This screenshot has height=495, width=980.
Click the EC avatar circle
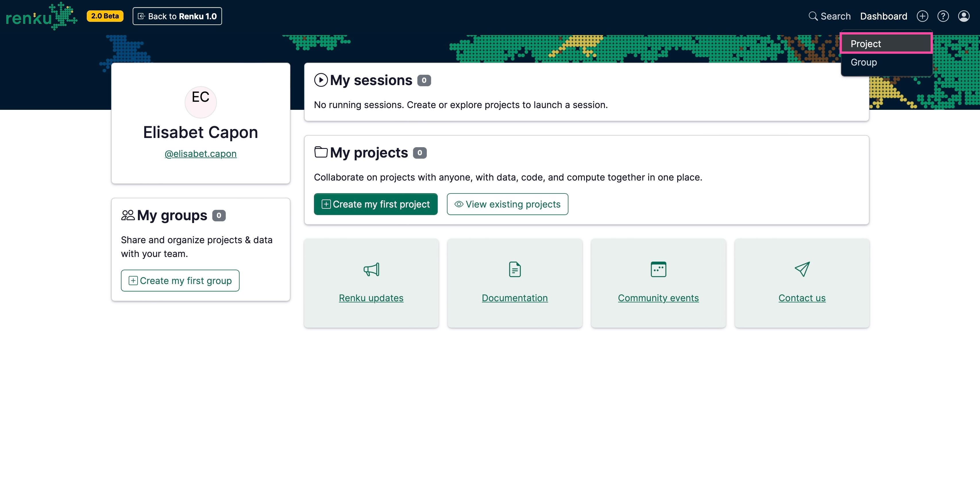[x=200, y=102]
